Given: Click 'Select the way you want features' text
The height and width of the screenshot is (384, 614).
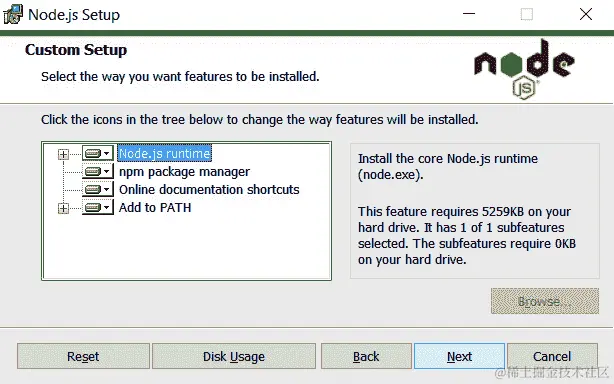Looking at the screenshot, I should (180, 76).
